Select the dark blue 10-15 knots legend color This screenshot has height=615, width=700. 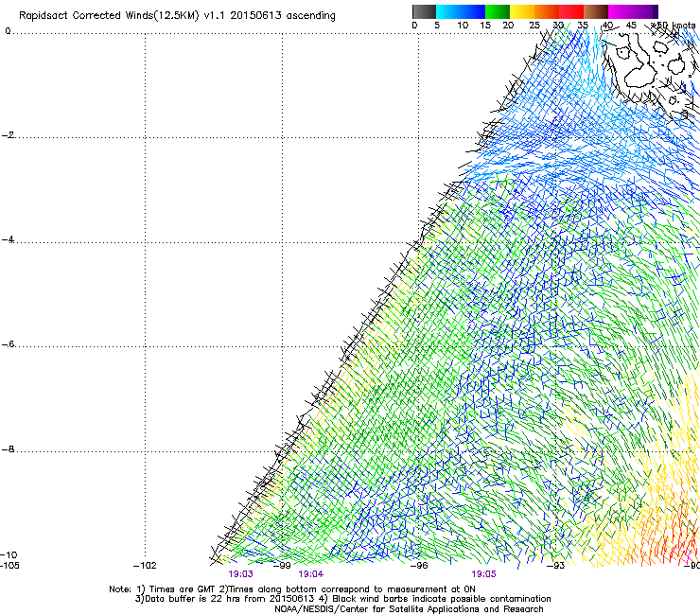point(472,11)
